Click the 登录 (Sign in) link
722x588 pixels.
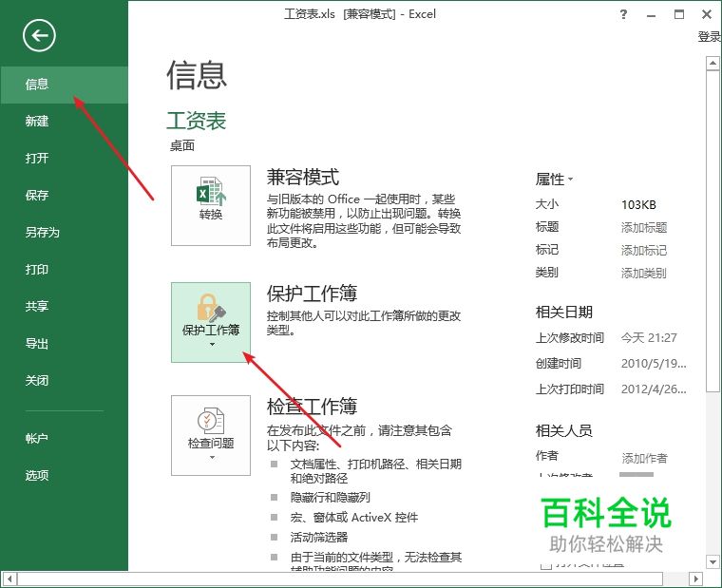tap(709, 36)
